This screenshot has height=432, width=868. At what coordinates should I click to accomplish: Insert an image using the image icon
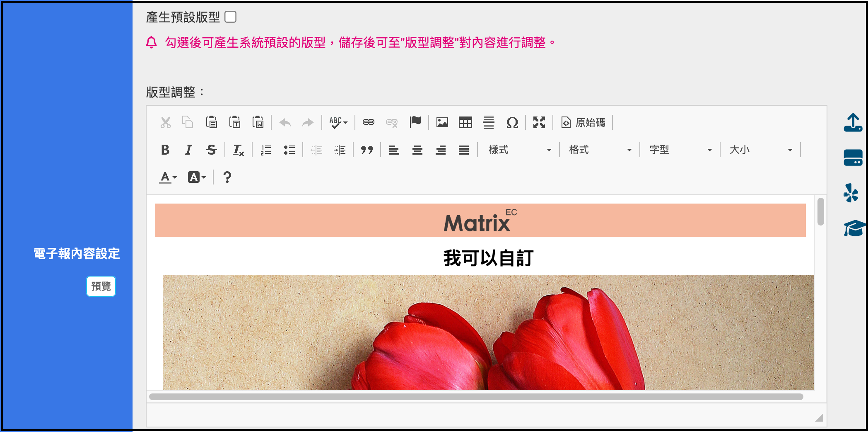pyautogui.click(x=442, y=123)
